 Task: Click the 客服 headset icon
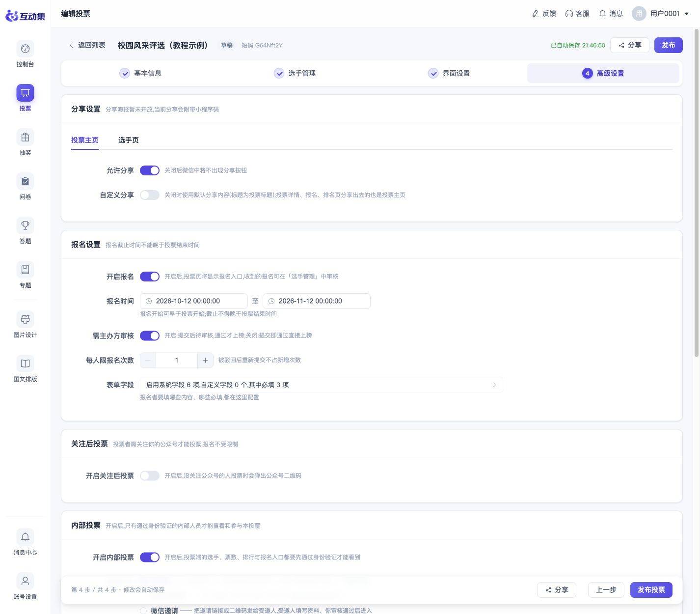tap(569, 14)
